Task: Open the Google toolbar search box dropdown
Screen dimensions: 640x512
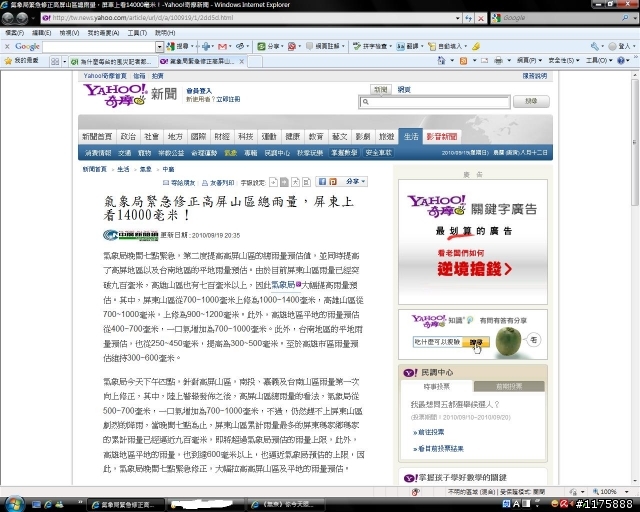Action: coord(160,47)
